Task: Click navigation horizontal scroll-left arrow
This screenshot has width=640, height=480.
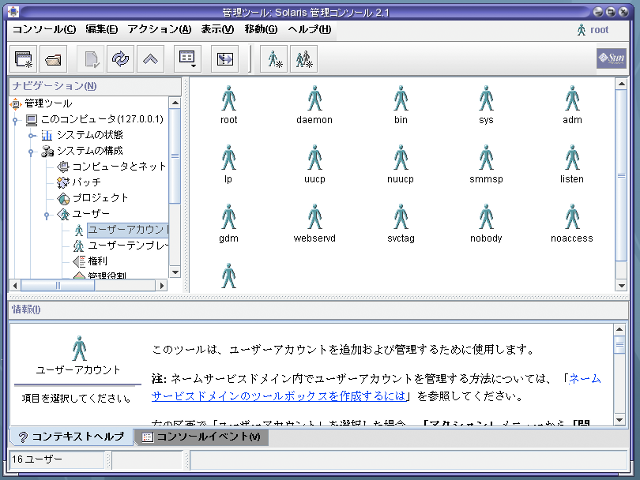Action: click(16, 285)
